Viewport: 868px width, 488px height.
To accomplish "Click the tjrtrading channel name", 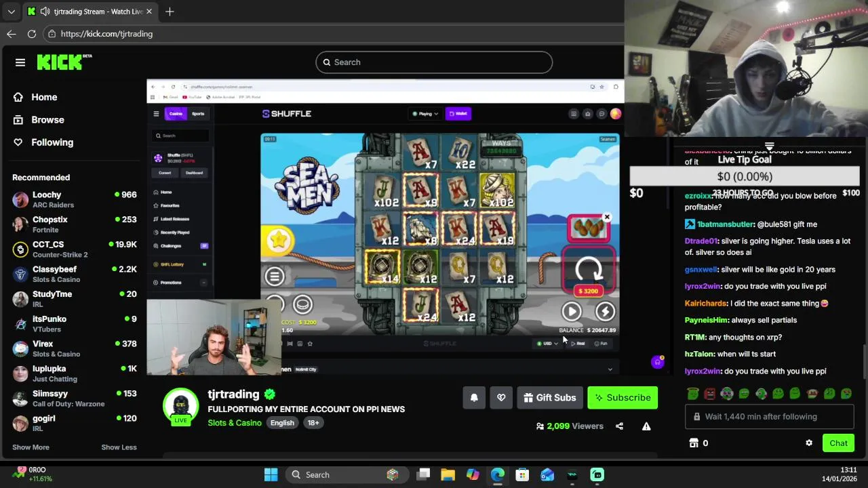I will [x=233, y=394].
